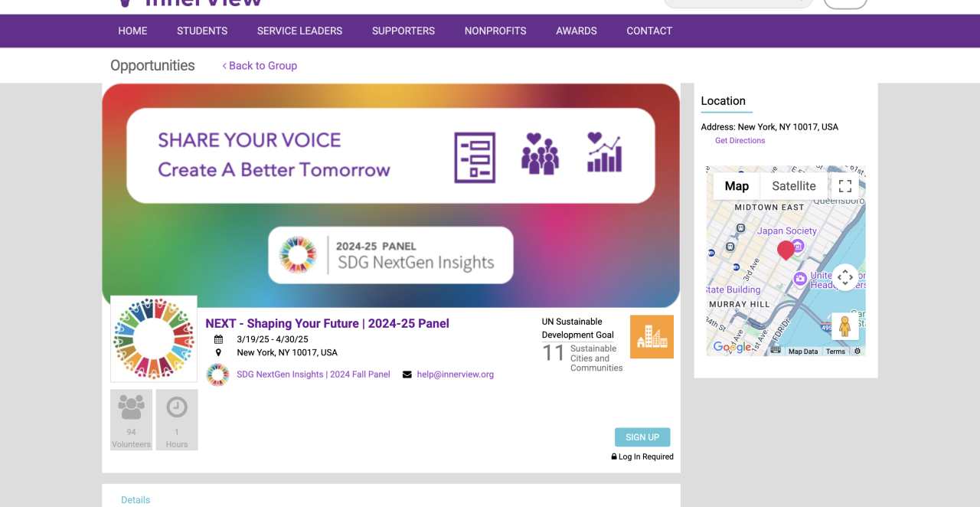Open the AWARDS menu item
This screenshot has height=507, width=980.
click(577, 31)
